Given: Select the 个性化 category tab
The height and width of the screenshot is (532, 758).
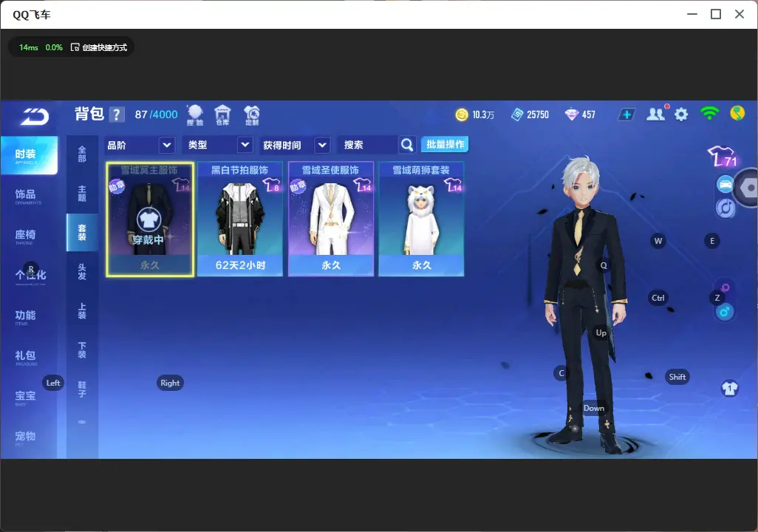Looking at the screenshot, I should tap(29, 276).
